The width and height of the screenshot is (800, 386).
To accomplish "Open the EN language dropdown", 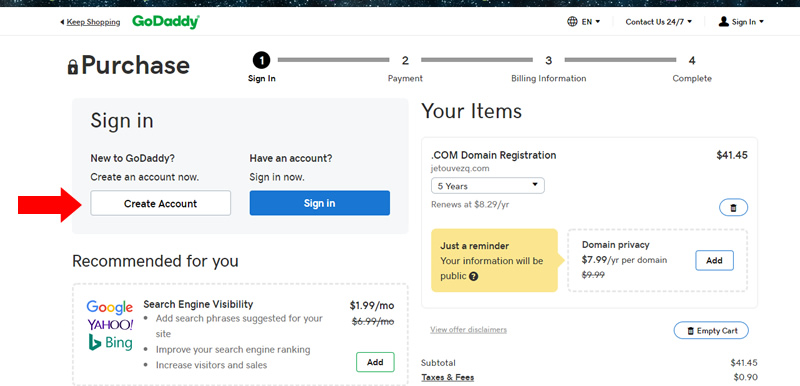I will [591, 22].
